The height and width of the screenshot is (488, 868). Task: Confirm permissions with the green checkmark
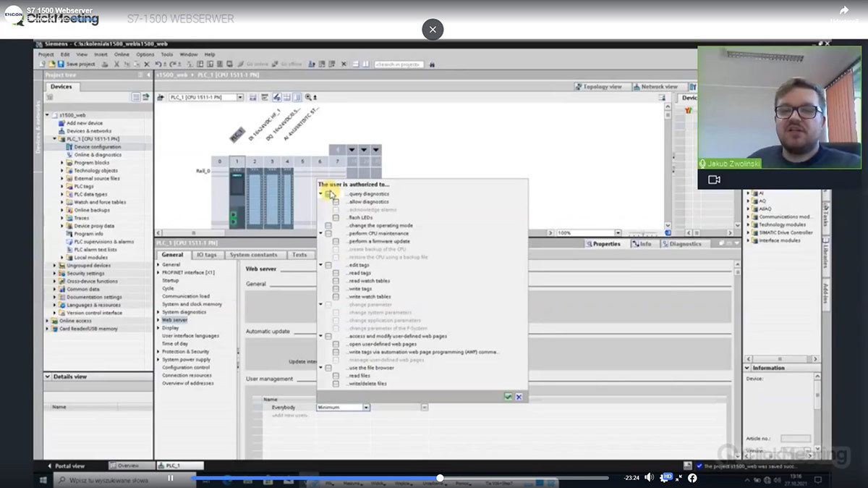pyautogui.click(x=509, y=397)
